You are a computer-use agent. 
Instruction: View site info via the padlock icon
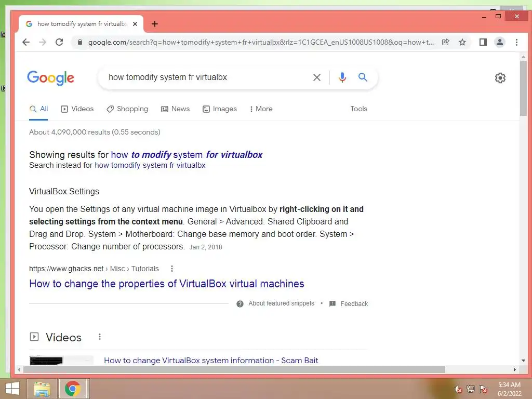[80, 42]
